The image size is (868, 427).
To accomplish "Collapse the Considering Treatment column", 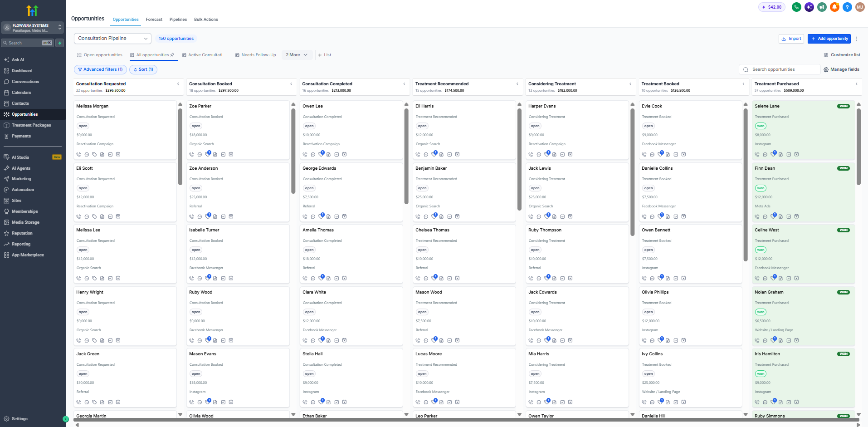I will coord(630,84).
